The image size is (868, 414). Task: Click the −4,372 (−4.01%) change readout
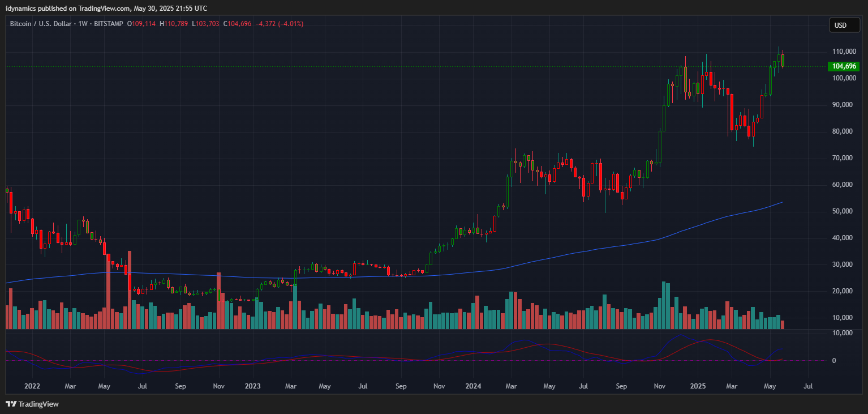tap(280, 24)
